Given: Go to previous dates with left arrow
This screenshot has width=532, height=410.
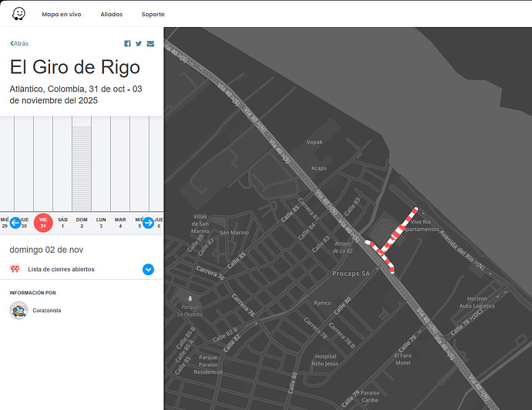Looking at the screenshot, I should click(15, 223).
